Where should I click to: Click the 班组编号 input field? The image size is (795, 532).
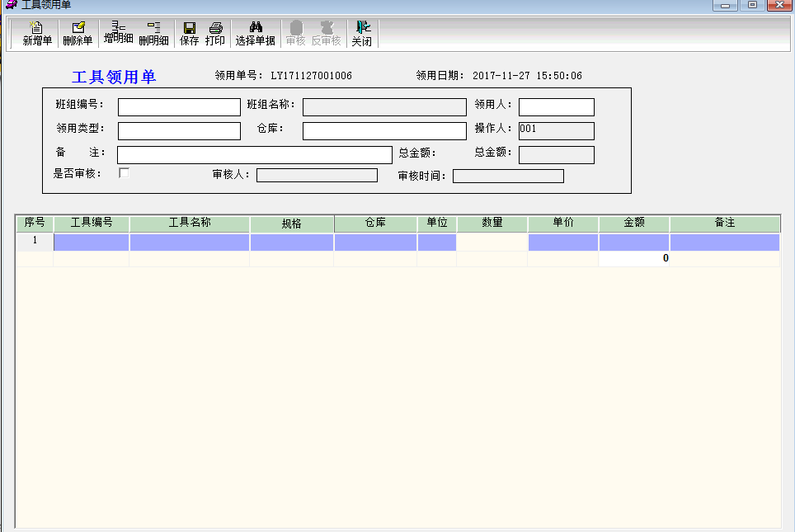[x=179, y=107]
